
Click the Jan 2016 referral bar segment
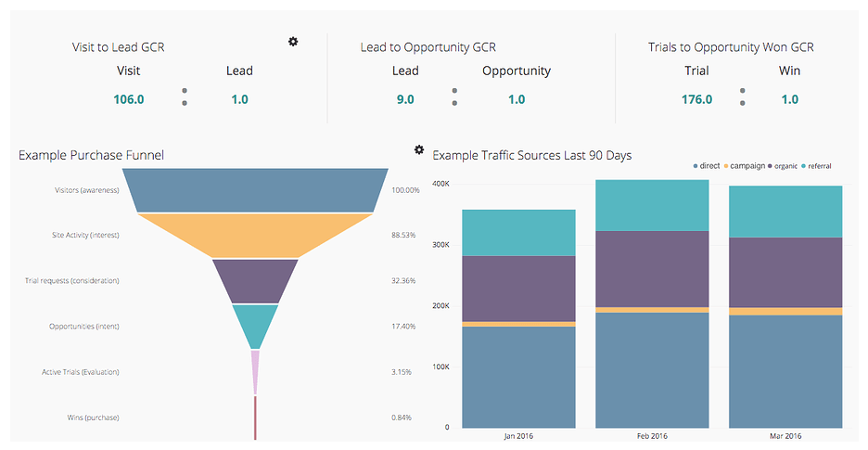518,233
